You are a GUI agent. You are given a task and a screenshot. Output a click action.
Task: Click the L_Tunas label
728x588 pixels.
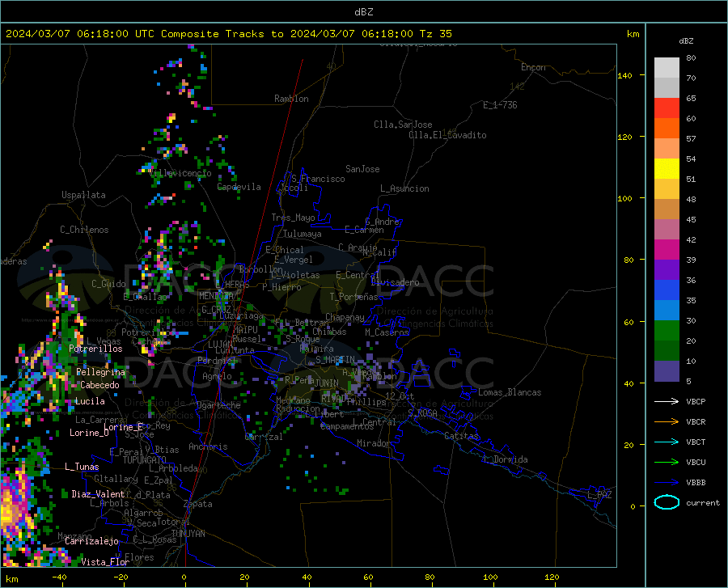point(82,467)
